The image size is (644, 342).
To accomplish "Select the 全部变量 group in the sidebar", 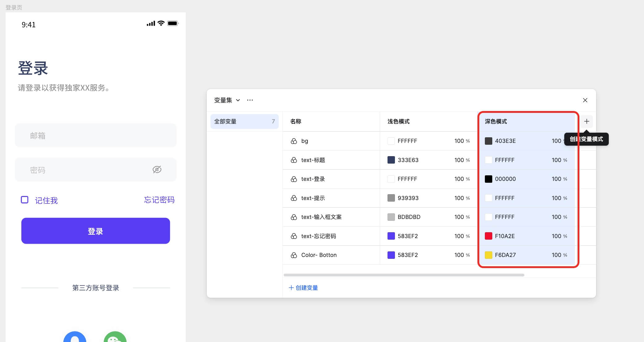I will pos(244,122).
